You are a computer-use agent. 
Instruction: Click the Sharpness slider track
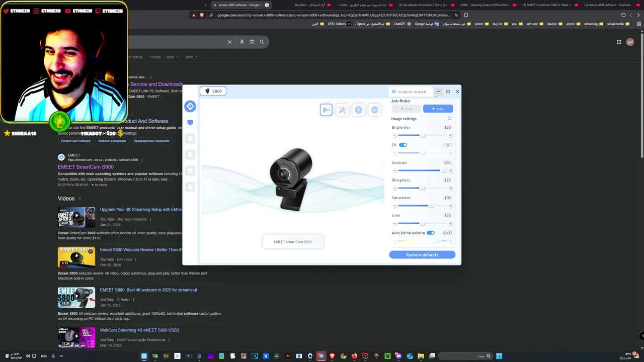click(422, 189)
